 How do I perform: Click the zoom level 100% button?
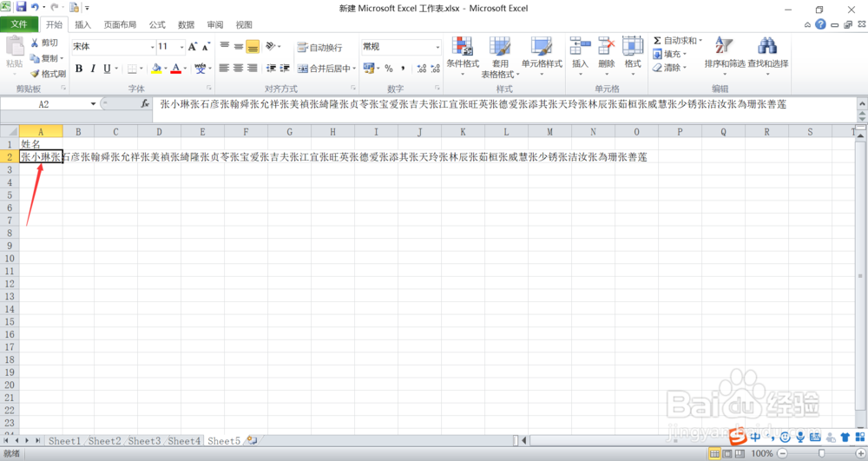pyautogui.click(x=762, y=454)
